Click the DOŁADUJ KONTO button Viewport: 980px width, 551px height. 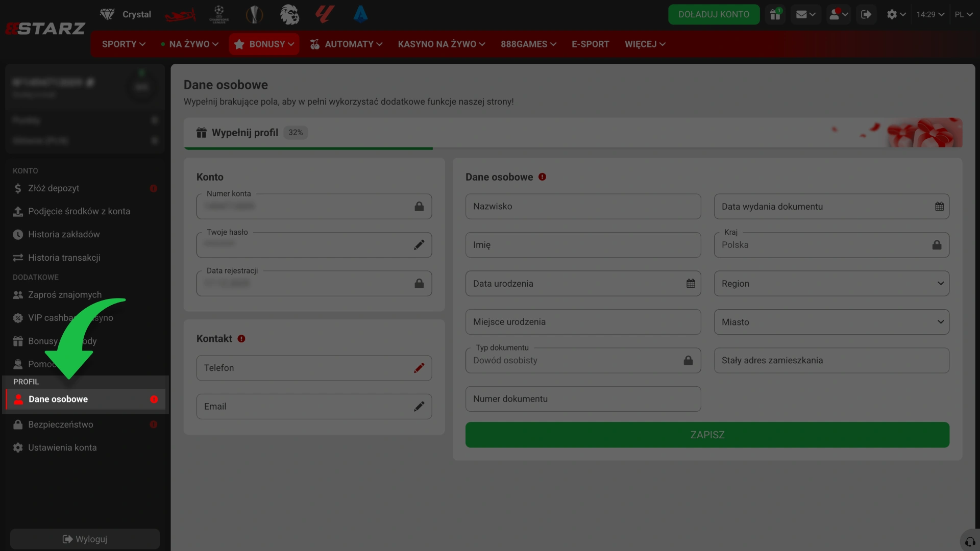tap(714, 14)
